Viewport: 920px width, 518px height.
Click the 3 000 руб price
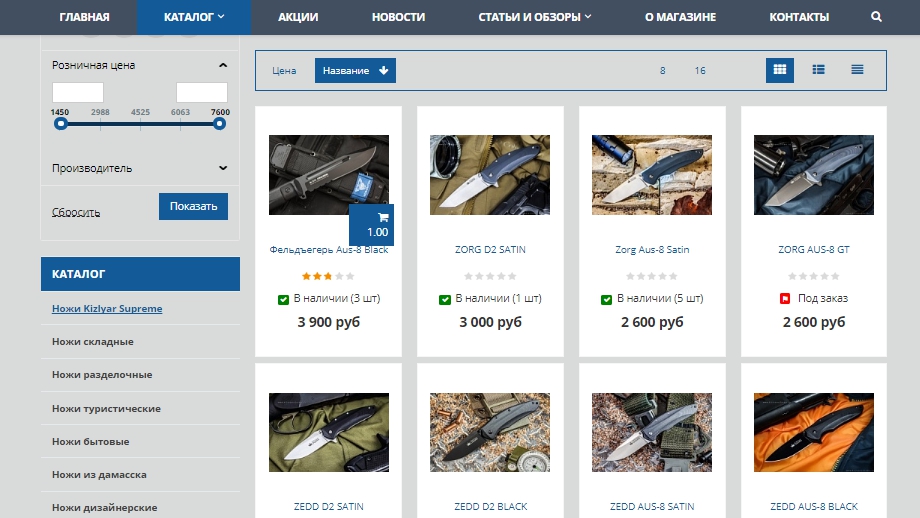(491, 322)
